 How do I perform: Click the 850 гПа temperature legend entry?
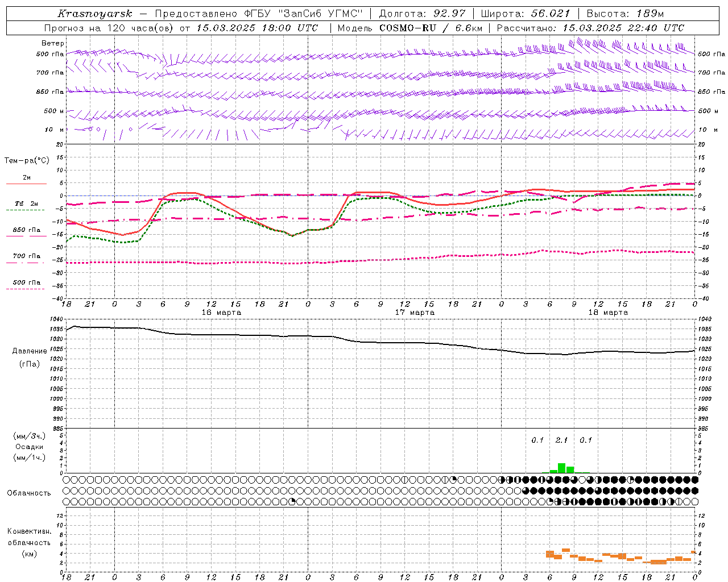[x=26, y=230]
